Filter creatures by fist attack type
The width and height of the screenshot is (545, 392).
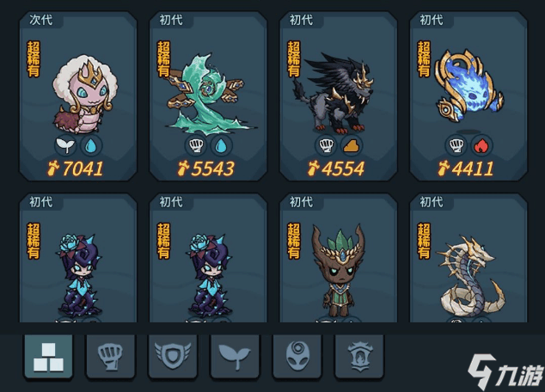click(110, 357)
